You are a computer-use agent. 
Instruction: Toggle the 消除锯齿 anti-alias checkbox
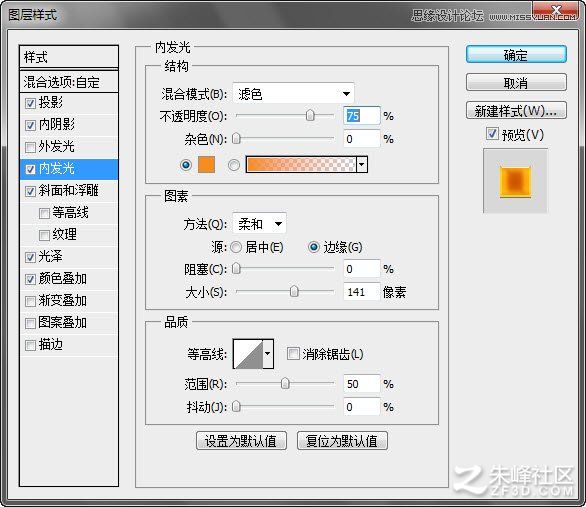coord(293,353)
